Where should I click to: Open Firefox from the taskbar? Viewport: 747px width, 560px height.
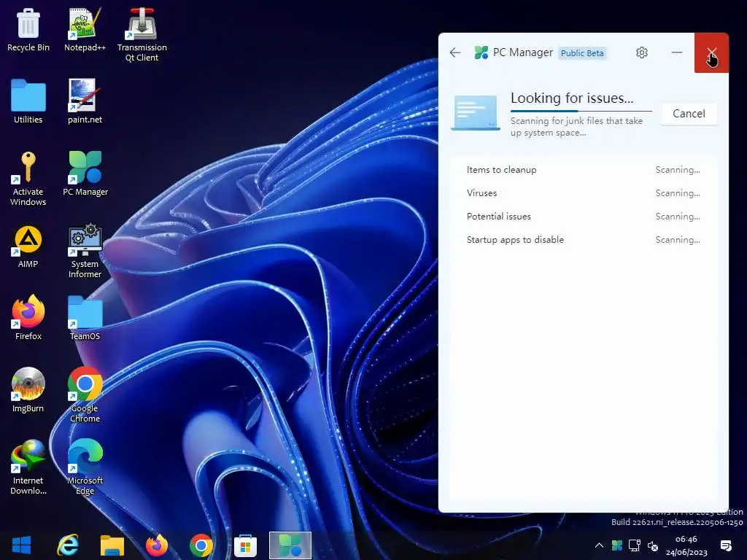tap(157, 545)
